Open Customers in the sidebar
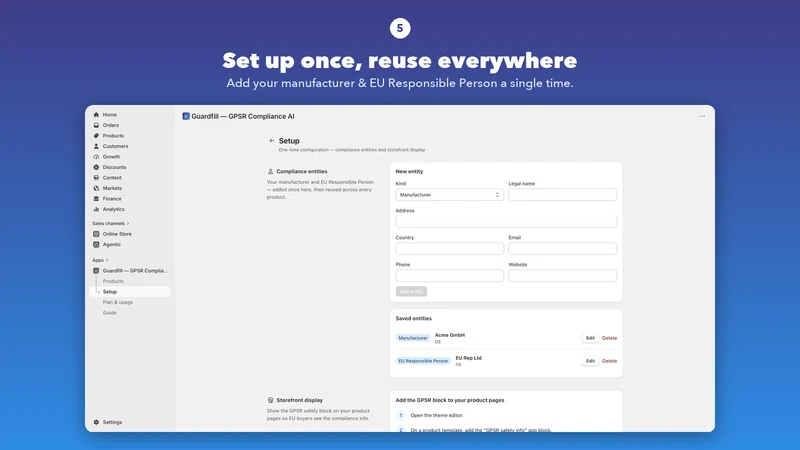The width and height of the screenshot is (800, 450). [115, 146]
